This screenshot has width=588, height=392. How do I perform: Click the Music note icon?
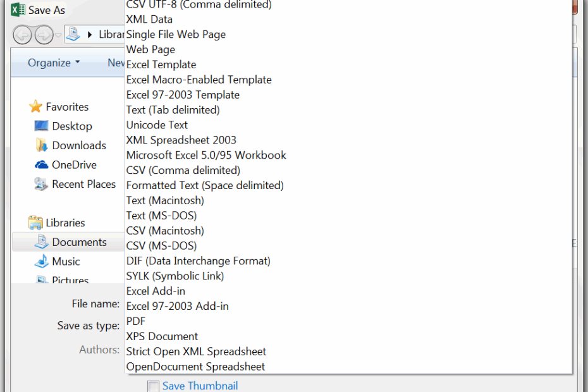41,261
